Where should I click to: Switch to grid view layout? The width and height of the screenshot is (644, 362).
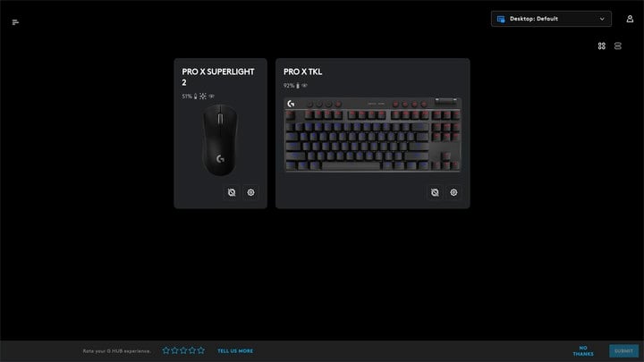pyautogui.click(x=602, y=46)
